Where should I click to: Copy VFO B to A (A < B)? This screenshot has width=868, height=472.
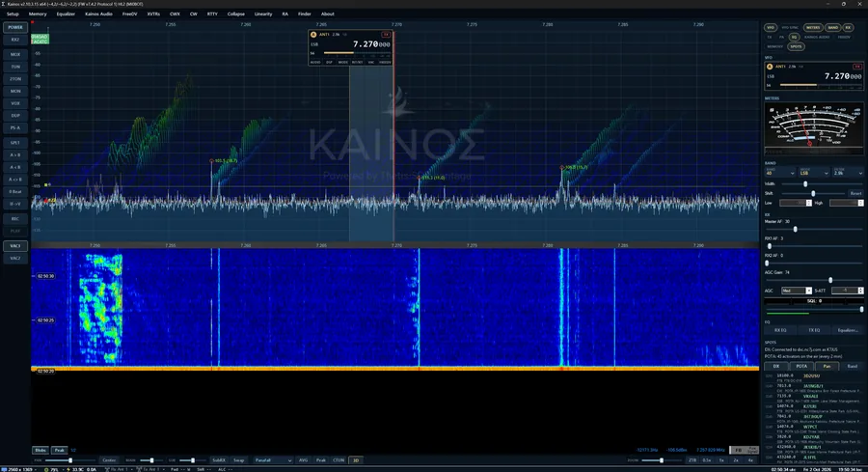[x=14, y=167]
